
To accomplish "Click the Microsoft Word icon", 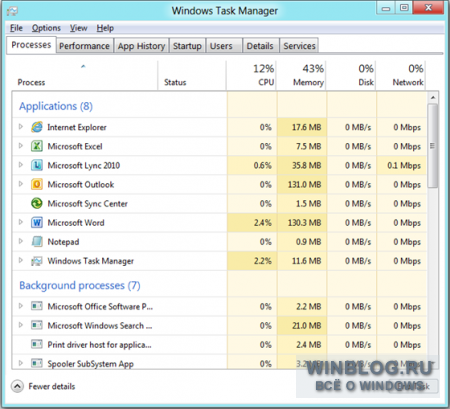I will [37, 222].
